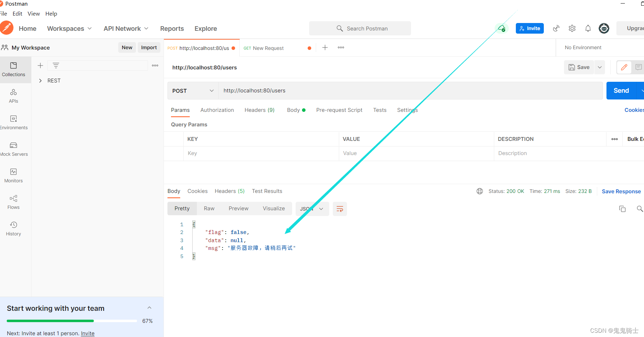The image size is (644, 337).
Task: Click the Search Postman box
Action: click(x=360, y=28)
